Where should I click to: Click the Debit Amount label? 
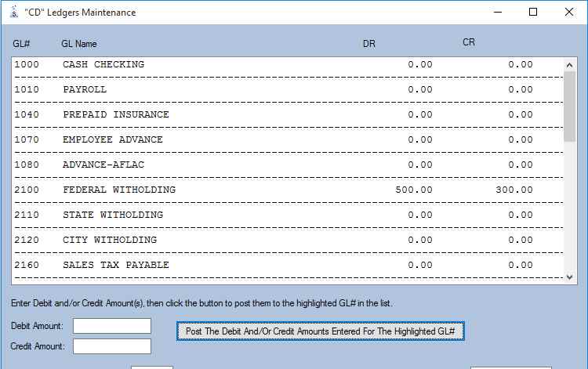[37, 326]
